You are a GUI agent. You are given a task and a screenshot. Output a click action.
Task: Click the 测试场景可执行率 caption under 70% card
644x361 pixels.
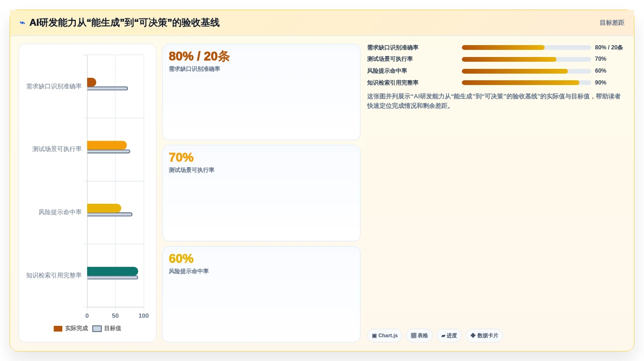tap(192, 171)
